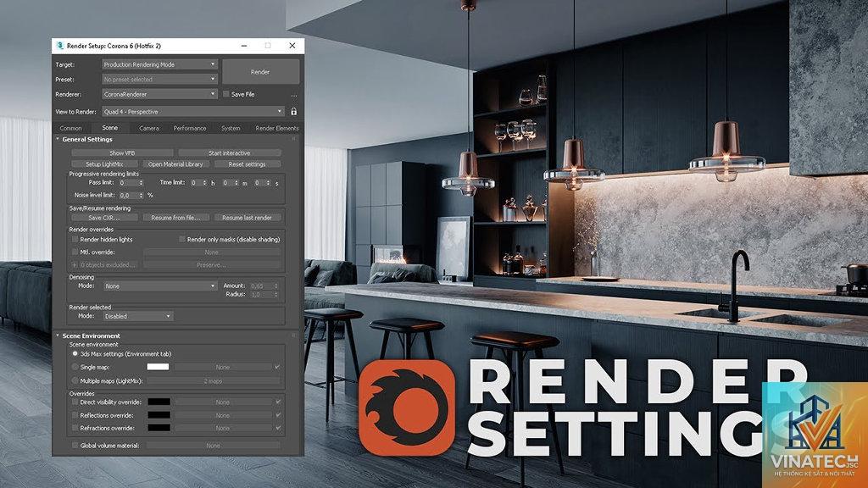Switch to the Performance tab
Image resolution: width=868 pixels, height=488 pixels.
(x=190, y=129)
